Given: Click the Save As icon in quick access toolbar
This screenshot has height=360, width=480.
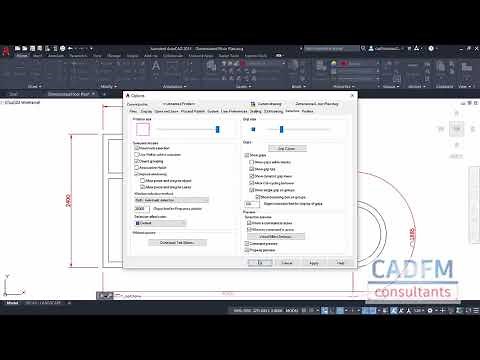Looking at the screenshot, I should (40, 48).
